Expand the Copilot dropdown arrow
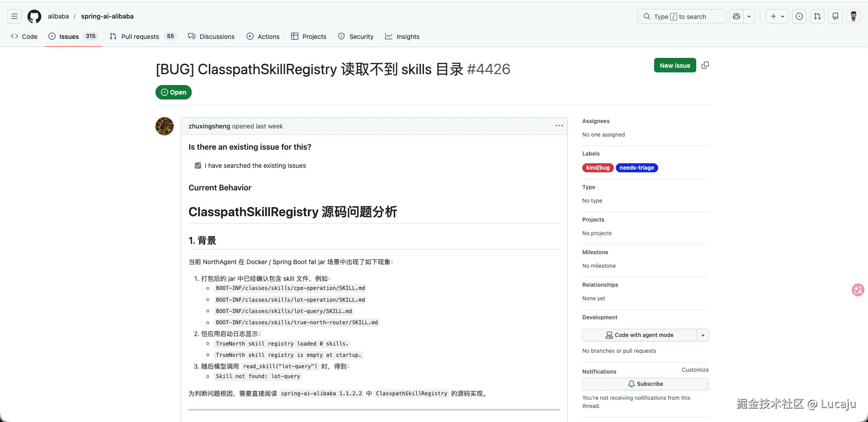868x422 pixels. (749, 16)
